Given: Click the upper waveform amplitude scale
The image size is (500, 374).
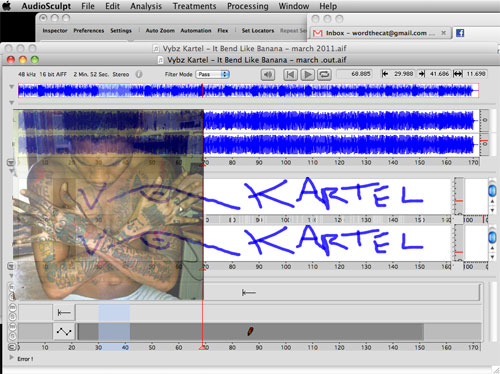Looking at the screenshot, I should 484,120.
